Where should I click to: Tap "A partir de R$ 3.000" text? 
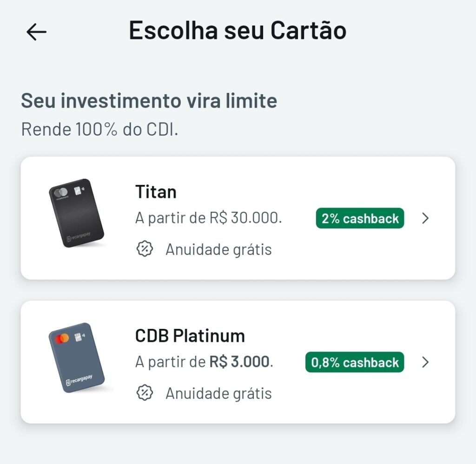(205, 362)
